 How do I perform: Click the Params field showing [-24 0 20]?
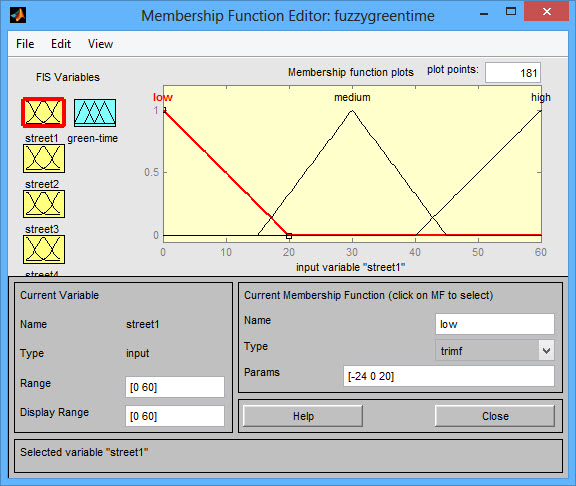click(x=449, y=376)
